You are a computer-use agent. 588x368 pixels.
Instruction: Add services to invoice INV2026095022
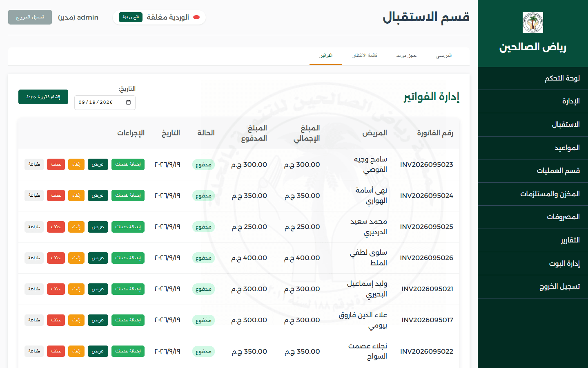coord(128,351)
